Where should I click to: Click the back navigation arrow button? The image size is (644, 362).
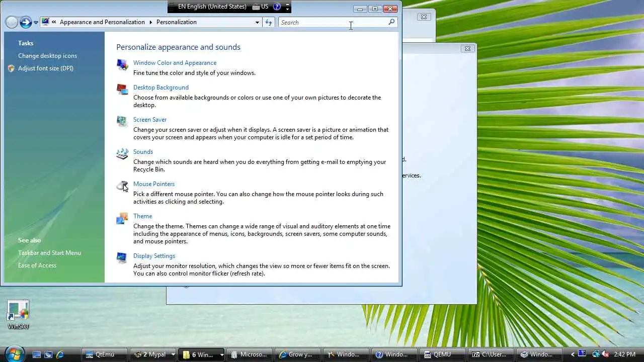tap(12, 22)
